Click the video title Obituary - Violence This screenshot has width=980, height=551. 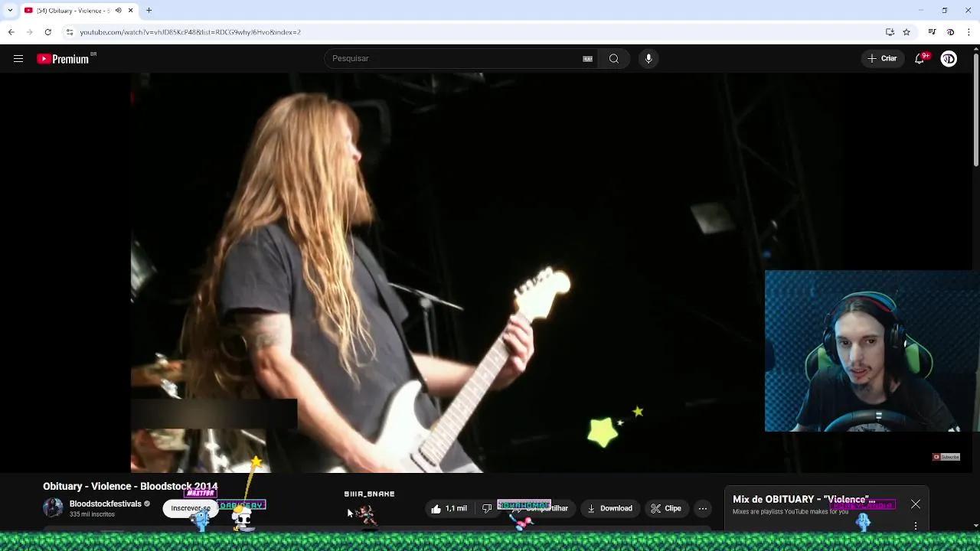click(x=130, y=486)
